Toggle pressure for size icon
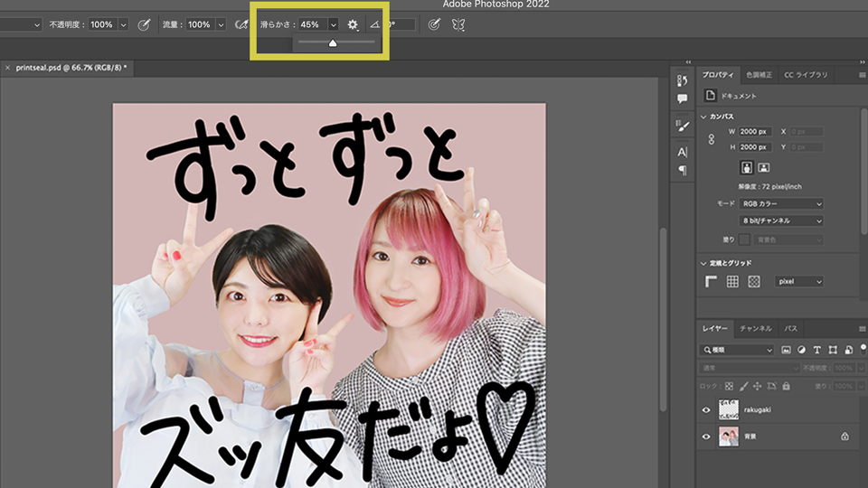This screenshot has width=868, height=488. click(434, 25)
